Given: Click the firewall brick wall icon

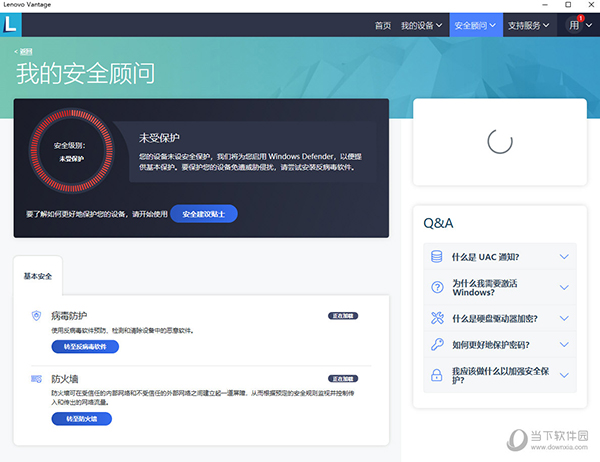Looking at the screenshot, I should (36, 379).
